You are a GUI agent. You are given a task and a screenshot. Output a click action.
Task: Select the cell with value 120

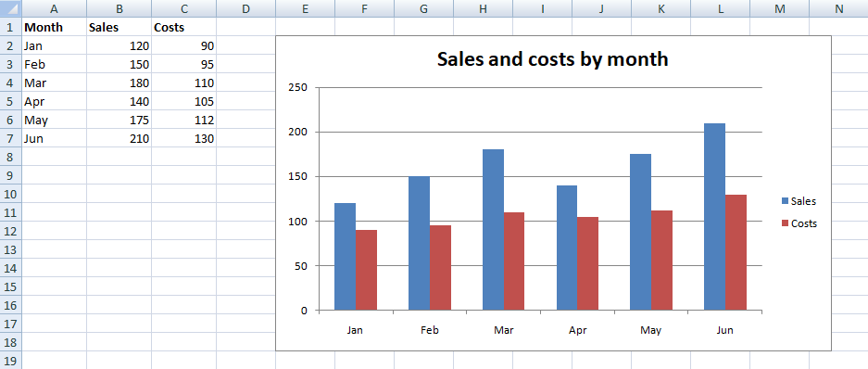[119, 45]
